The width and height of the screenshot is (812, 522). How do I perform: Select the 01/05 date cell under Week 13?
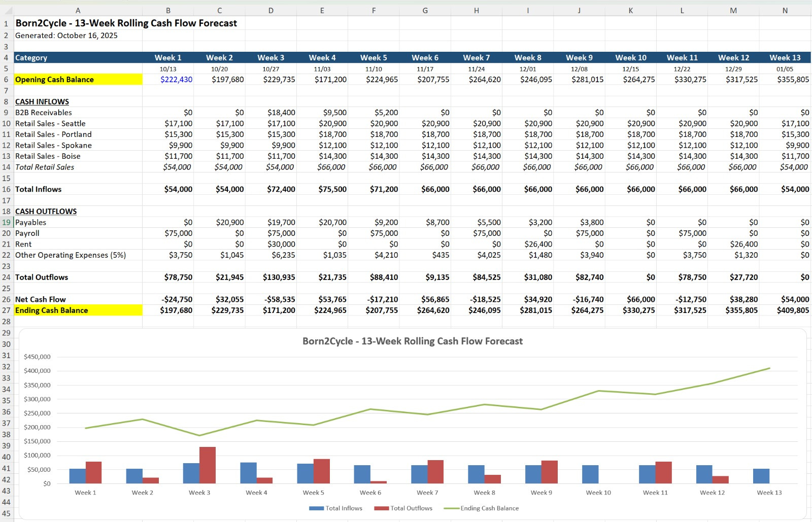(784, 68)
